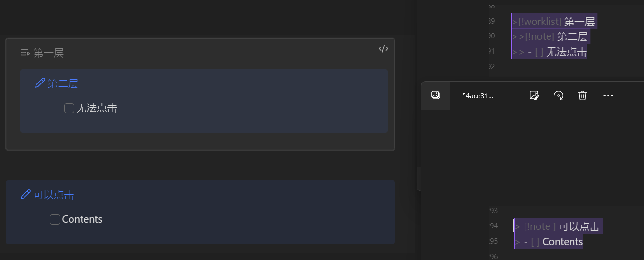
Task: Check the Contents checkbox
Action: 55,219
